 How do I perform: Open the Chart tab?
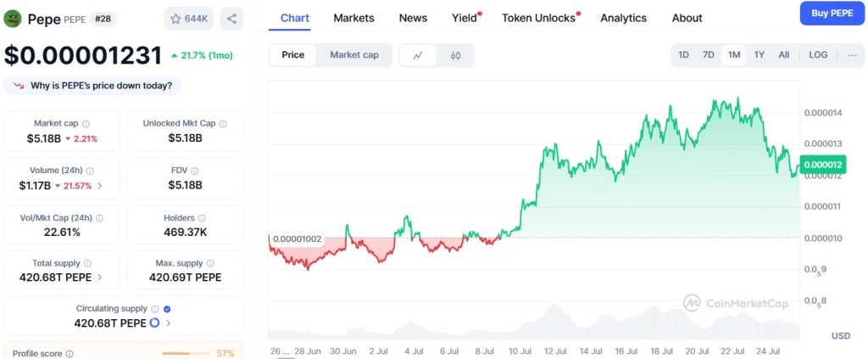[x=294, y=18]
